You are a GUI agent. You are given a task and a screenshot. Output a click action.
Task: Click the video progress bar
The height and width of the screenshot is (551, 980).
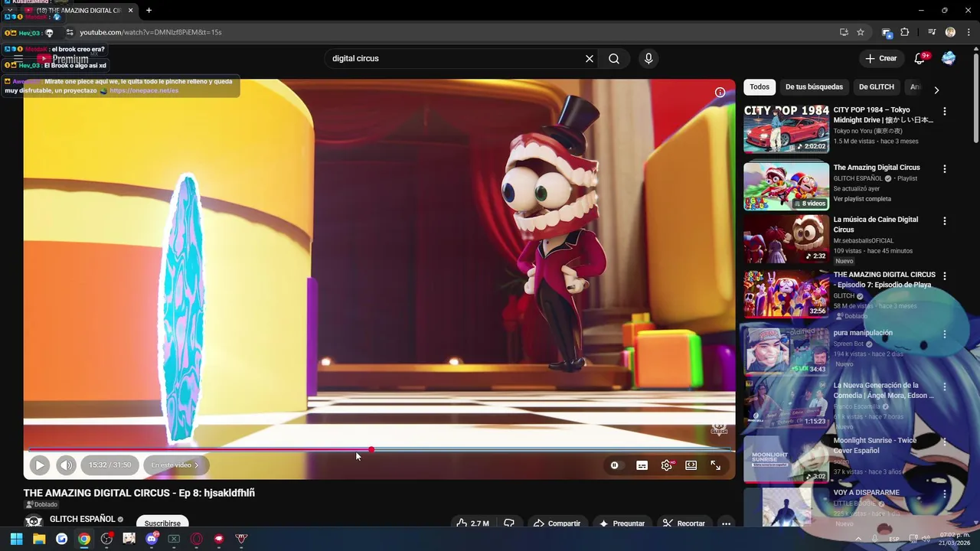(379, 450)
